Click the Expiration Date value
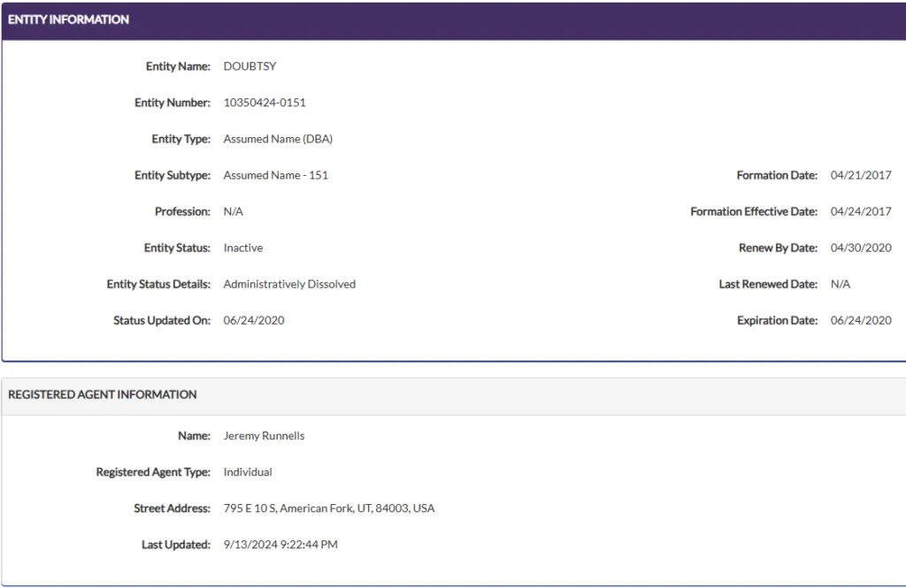The image size is (906, 588). 860,320
